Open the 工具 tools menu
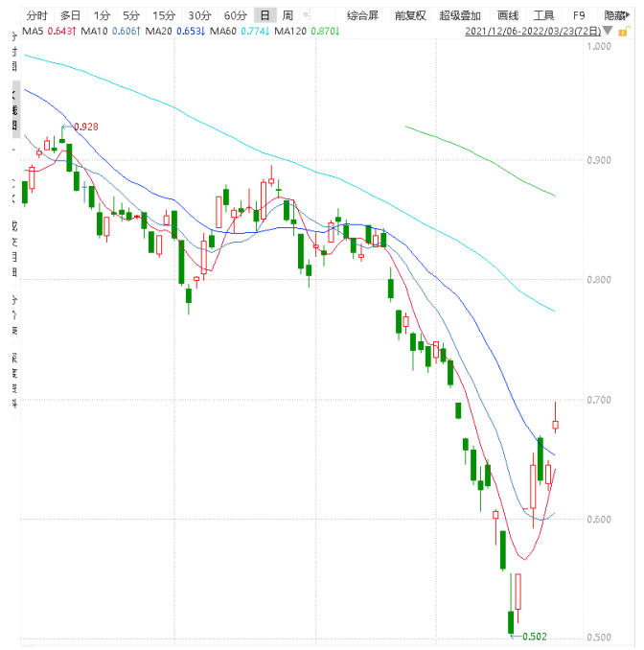The width and height of the screenshot is (644, 650). [543, 15]
